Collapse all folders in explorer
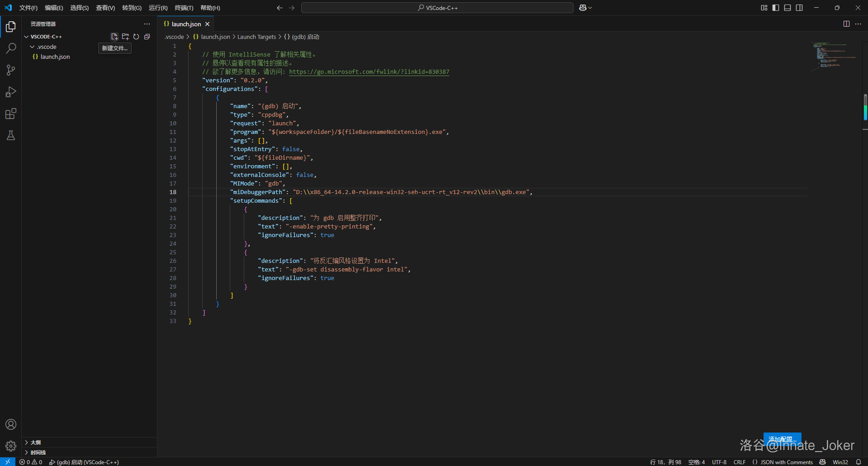Image resolution: width=868 pixels, height=466 pixels. [147, 37]
